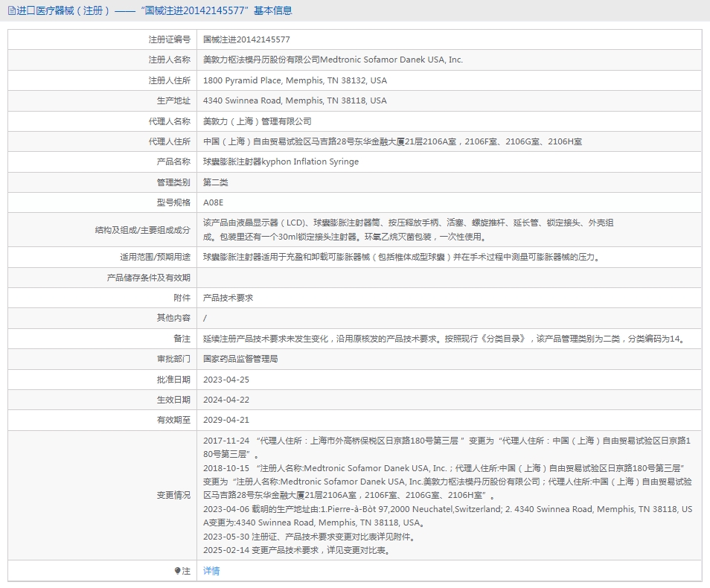Click the label 变更情况
710x588 pixels.
point(173,495)
